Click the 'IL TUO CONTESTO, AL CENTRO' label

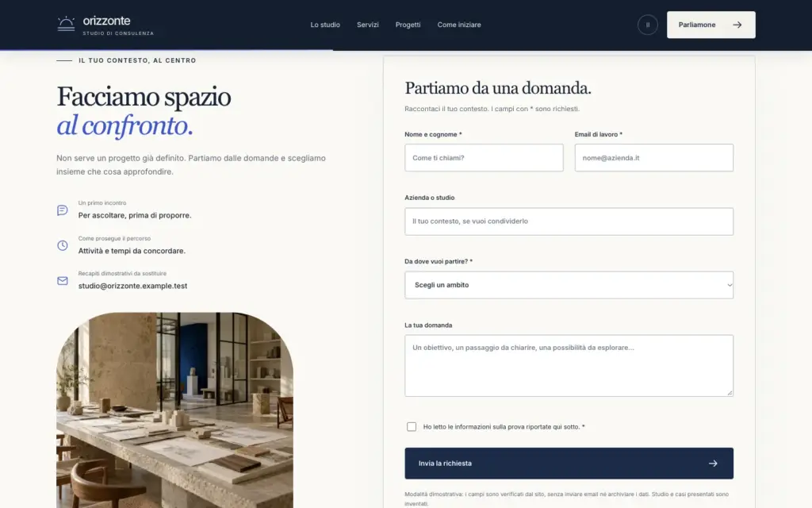click(137, 60)
